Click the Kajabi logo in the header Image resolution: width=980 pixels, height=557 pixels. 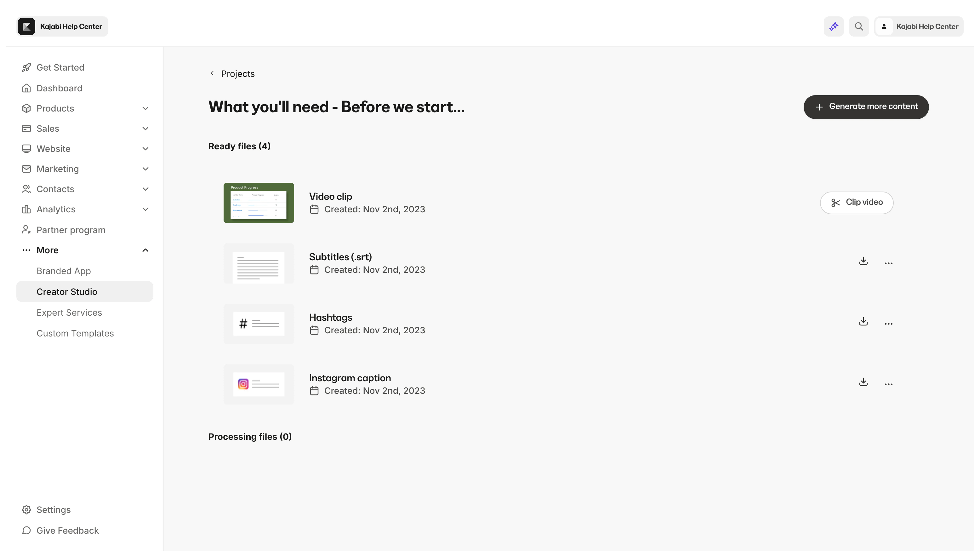tap(26, 26)
